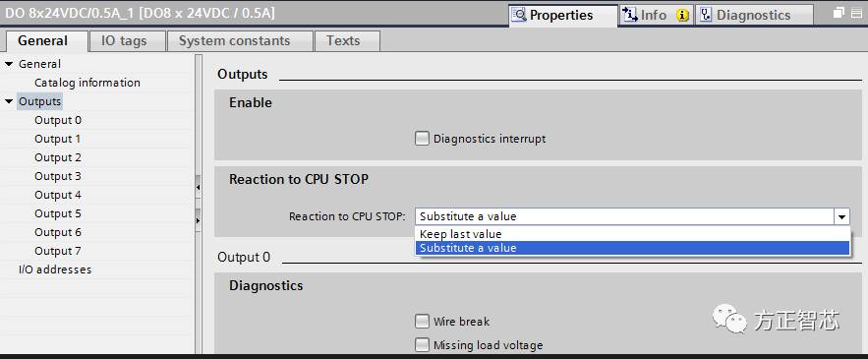Click the Diagnostics tab stethoscope icon
This screenshot has height=359, width=868.
coord(706,15)
